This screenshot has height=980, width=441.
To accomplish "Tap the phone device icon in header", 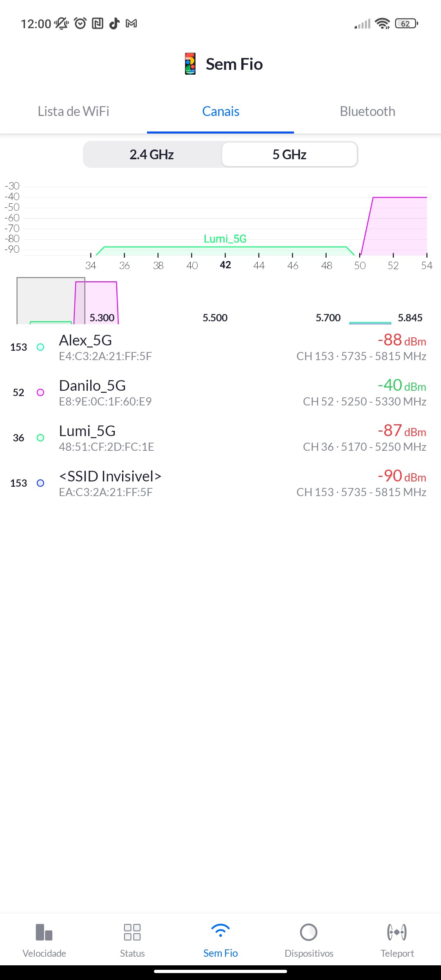I will (x=190, y=64).
